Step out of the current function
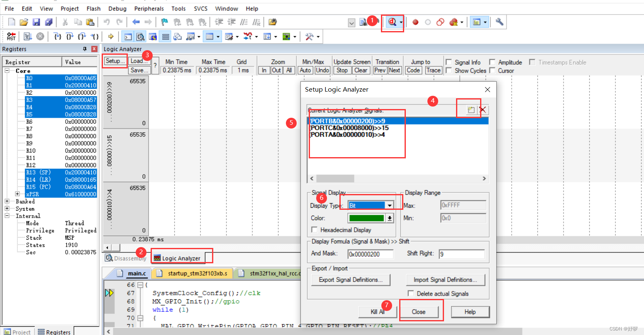 click(82, 36)
